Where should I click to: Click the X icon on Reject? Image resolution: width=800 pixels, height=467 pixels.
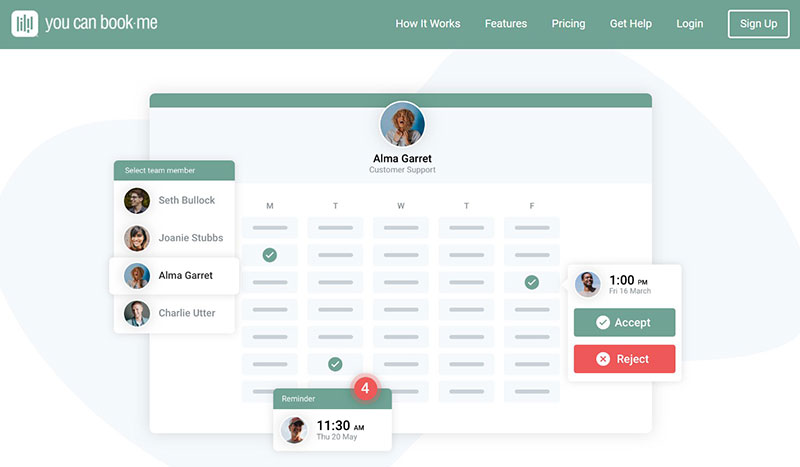603,359
